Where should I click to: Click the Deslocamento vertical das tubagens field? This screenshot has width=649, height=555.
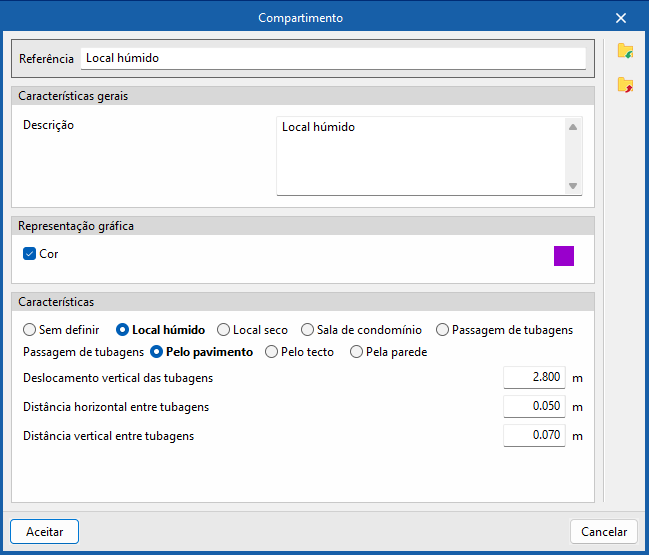pyautogui.click(x=535, y=378)
